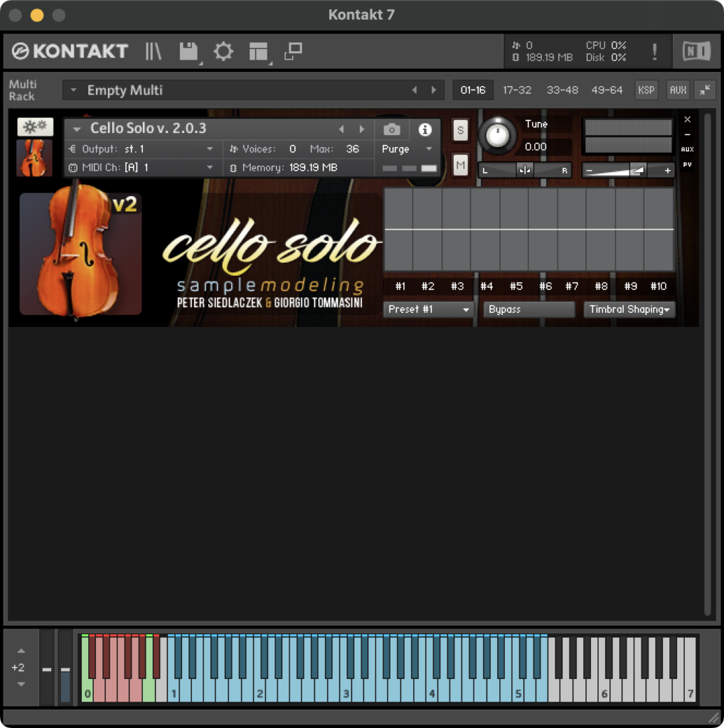Open the workspace layout panel icon

coord(258,51)
